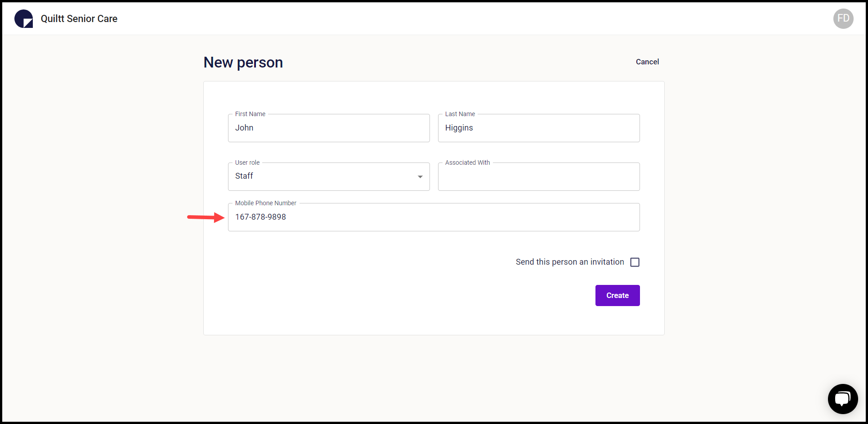
Task: Click the Quiltt Senior Care header text
Action: (x=79, y=18)
